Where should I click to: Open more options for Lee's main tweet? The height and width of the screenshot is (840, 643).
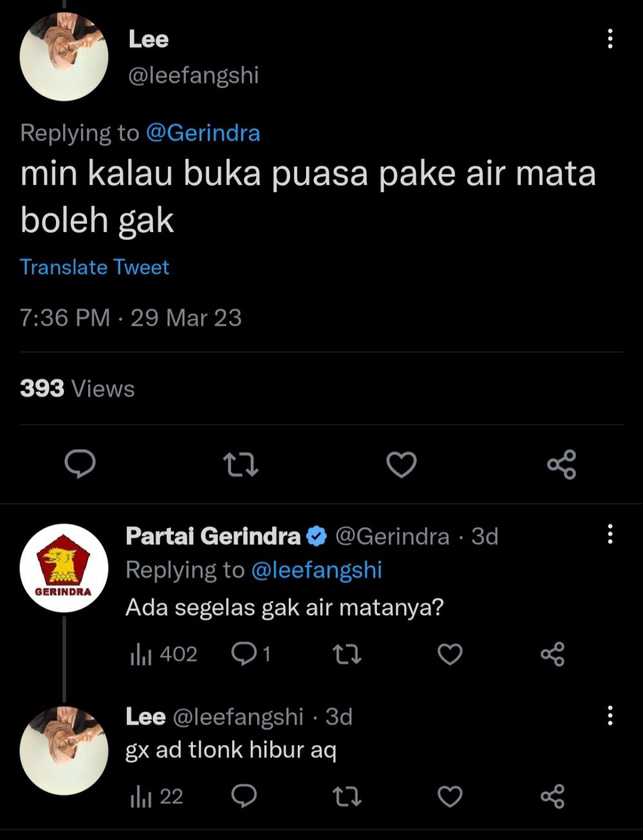click(x=610, y=39)
